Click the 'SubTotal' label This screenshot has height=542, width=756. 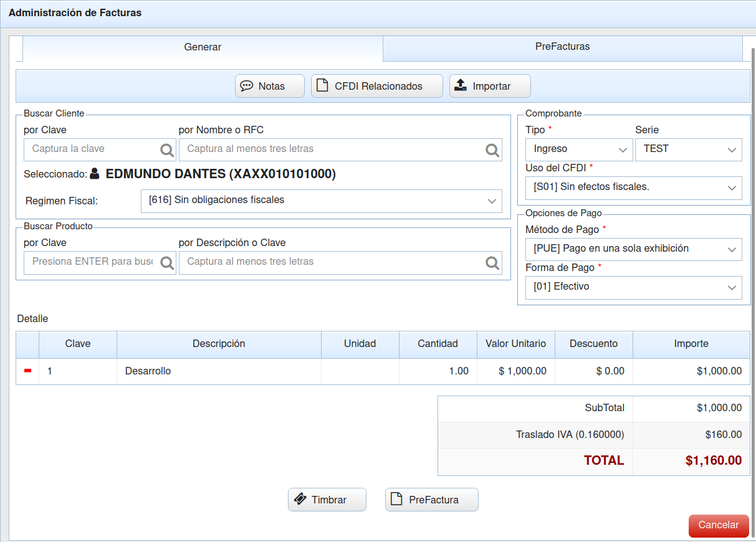click(x=605, y=408)
